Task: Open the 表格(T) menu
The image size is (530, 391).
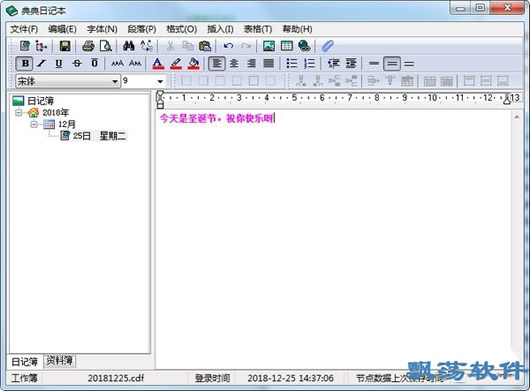Action: [258, 29]
